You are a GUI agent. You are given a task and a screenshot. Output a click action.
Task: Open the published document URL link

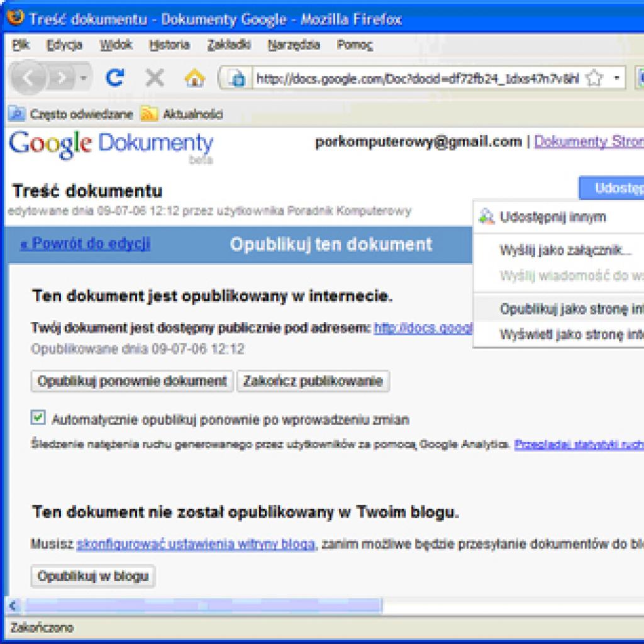click(423, 328)
